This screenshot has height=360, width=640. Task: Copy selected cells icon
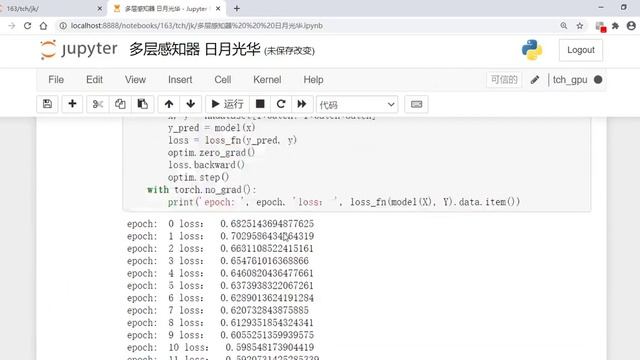point(120,104)
